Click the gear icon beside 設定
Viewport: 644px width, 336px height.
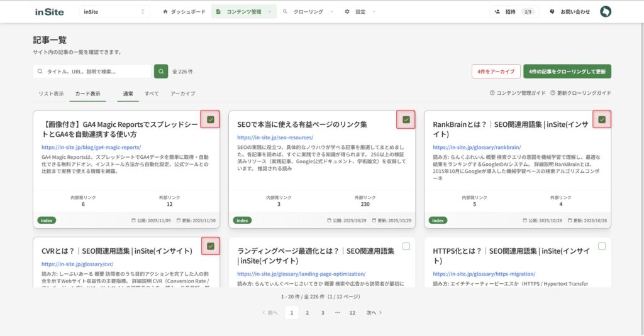click(x=347, y=12)
